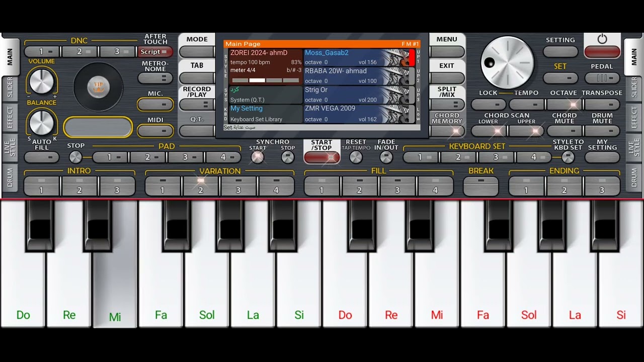
Task: Turn the Volume knob
Action: tap(41, 80)
